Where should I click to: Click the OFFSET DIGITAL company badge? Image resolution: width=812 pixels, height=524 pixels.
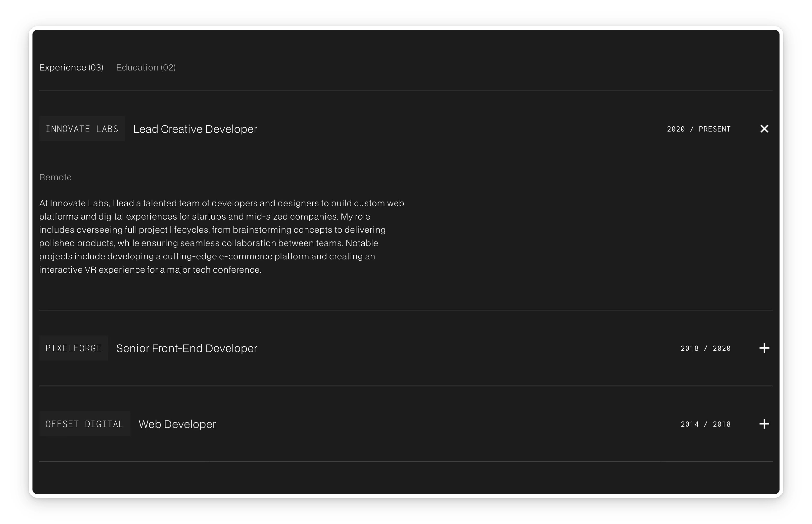coord(84,424)
